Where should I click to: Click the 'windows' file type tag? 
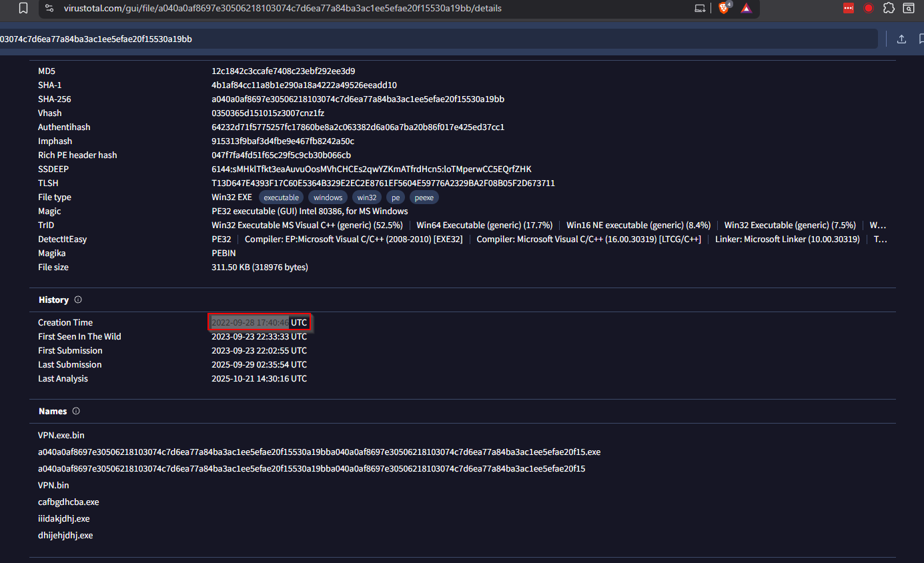328,197
